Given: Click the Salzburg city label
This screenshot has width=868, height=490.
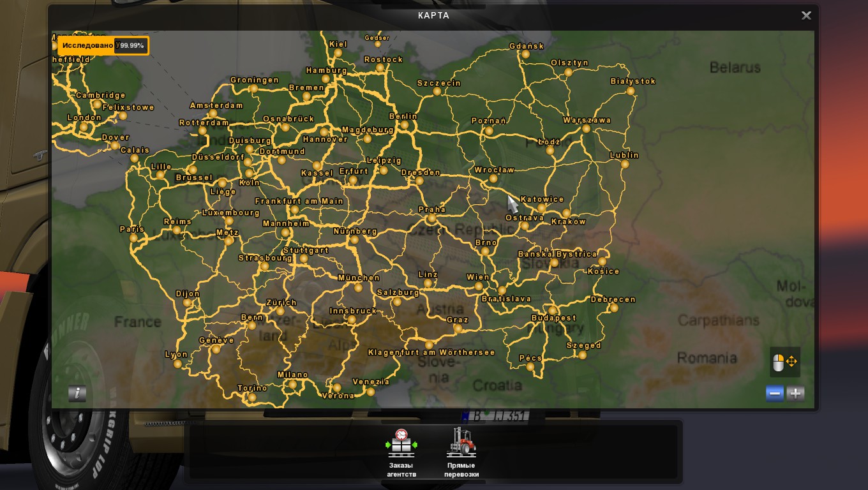Looking at the screenshot, I should (x=398, y=293).
